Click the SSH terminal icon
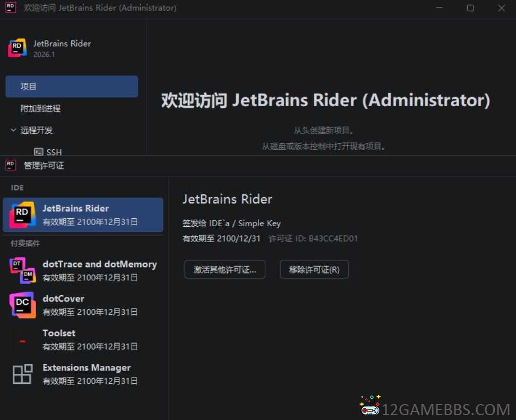516x420 pixels. [x=39, y=152]
